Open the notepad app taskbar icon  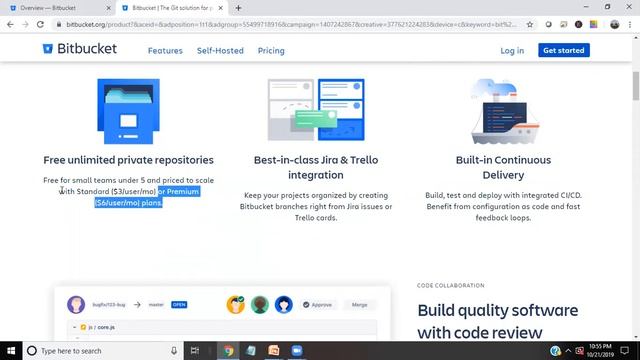pos(251,351)
